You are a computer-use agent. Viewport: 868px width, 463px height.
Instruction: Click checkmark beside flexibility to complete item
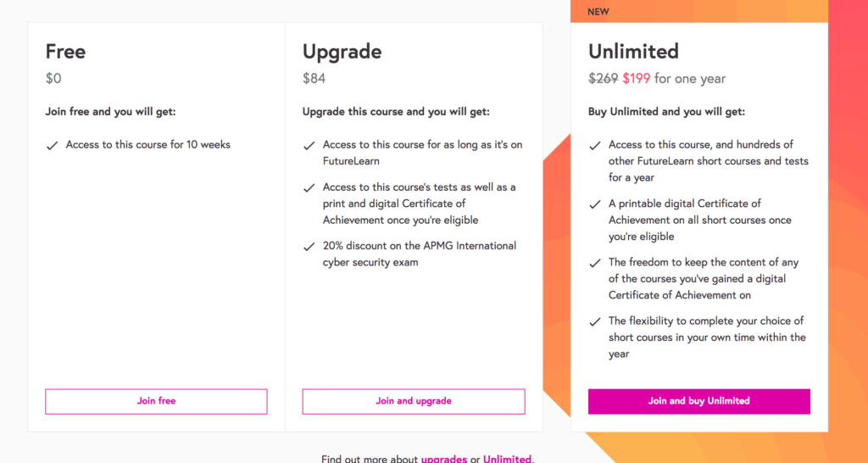[594, 321]
